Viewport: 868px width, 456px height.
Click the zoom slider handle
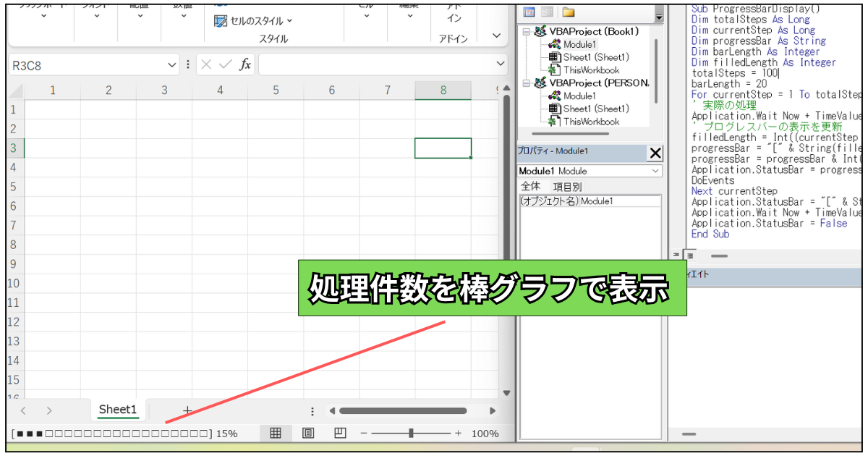point(411,433)
